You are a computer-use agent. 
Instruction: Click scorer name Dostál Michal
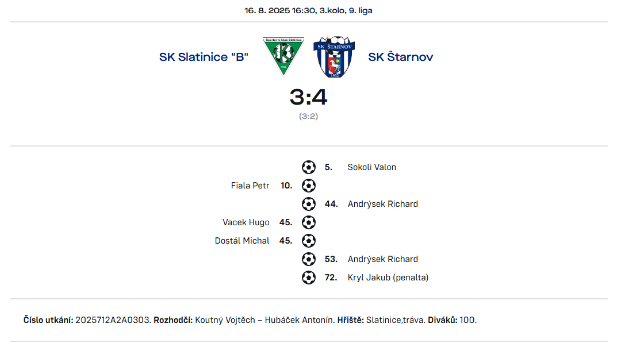tap(242, 241)
